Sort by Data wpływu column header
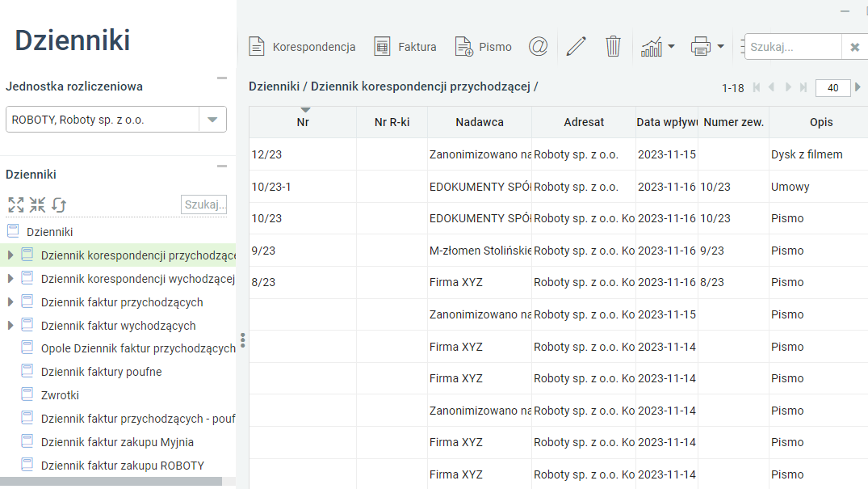Viewport: 868px width, 489px height. pos(666,122)
